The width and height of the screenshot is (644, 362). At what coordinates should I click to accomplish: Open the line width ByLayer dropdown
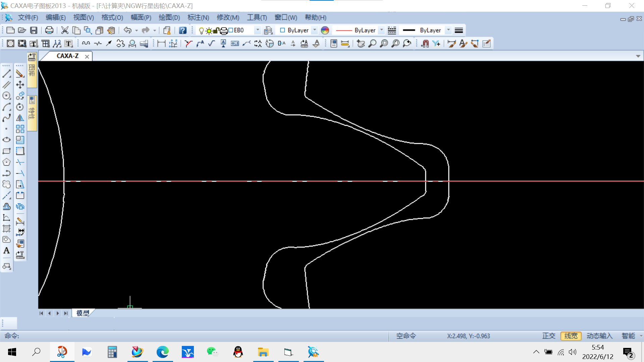point(448,30)
